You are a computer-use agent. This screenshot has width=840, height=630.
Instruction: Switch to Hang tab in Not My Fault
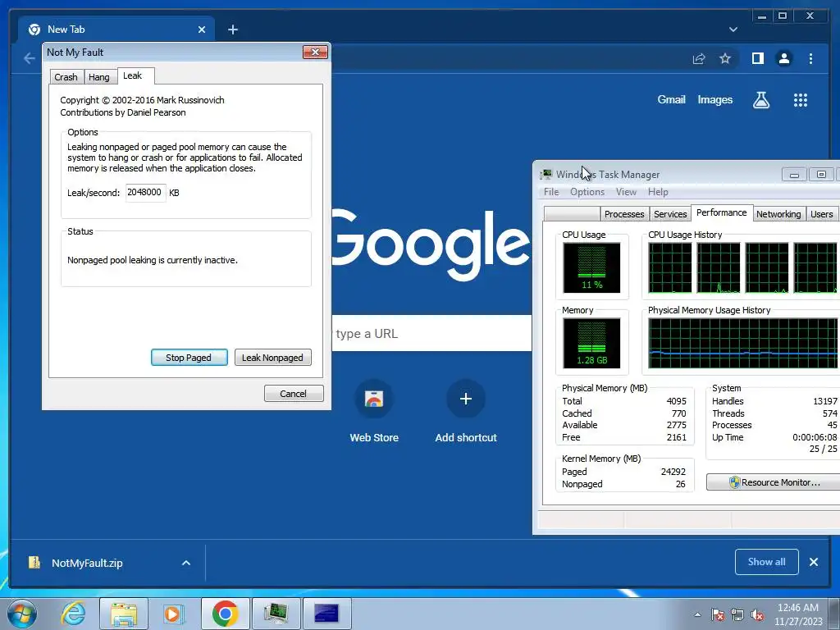click(99, 76)
